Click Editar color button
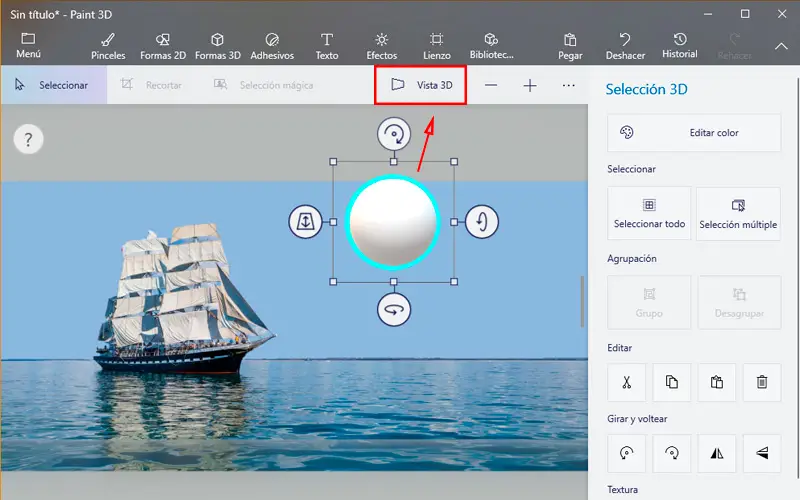This screenshot has height=500, width=800. pos(694,133)
